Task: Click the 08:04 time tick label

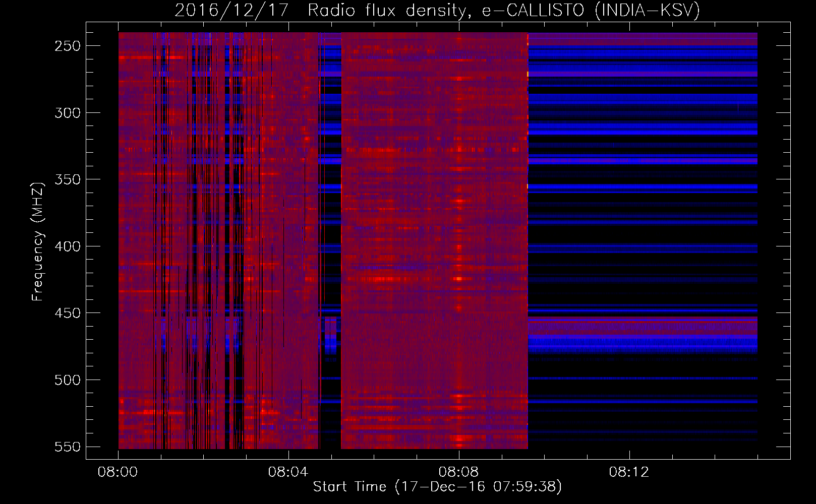Action: tap(288, 472)
